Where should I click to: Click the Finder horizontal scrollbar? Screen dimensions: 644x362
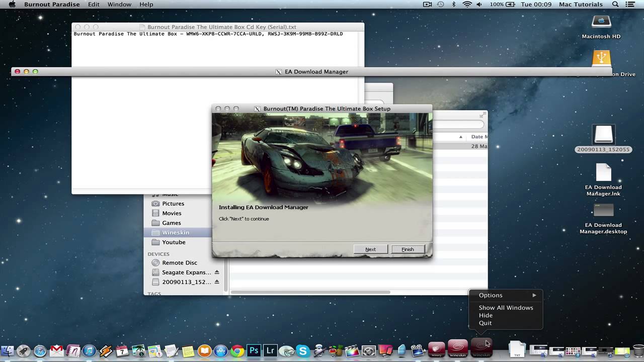(x=310, y=292)
